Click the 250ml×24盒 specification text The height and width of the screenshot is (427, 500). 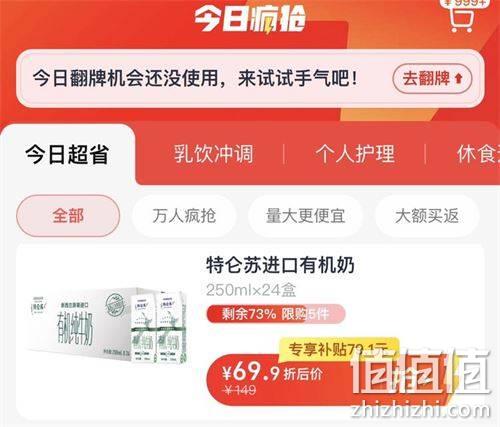click(251, 290)
